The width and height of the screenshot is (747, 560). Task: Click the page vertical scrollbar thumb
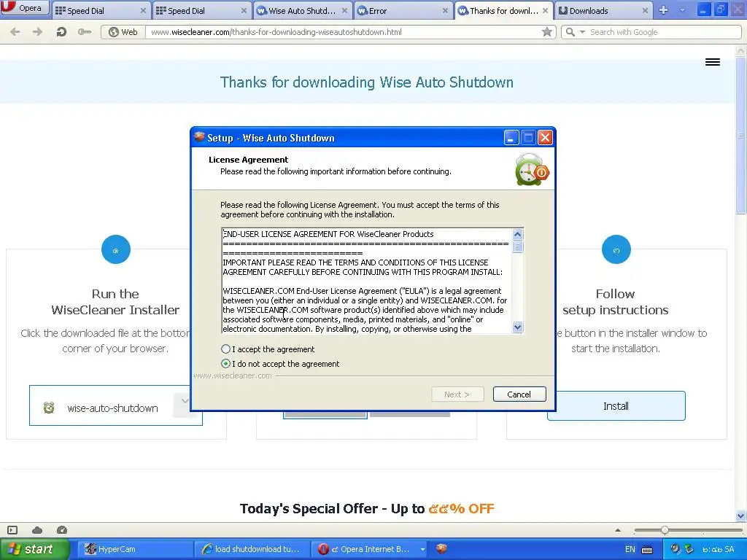tap(741, 136)
